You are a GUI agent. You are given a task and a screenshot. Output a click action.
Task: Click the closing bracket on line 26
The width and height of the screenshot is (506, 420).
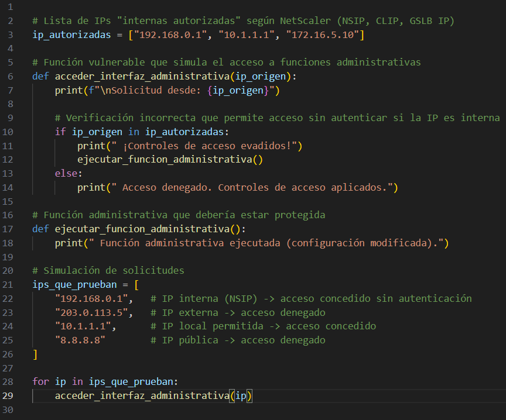(35, 354)
